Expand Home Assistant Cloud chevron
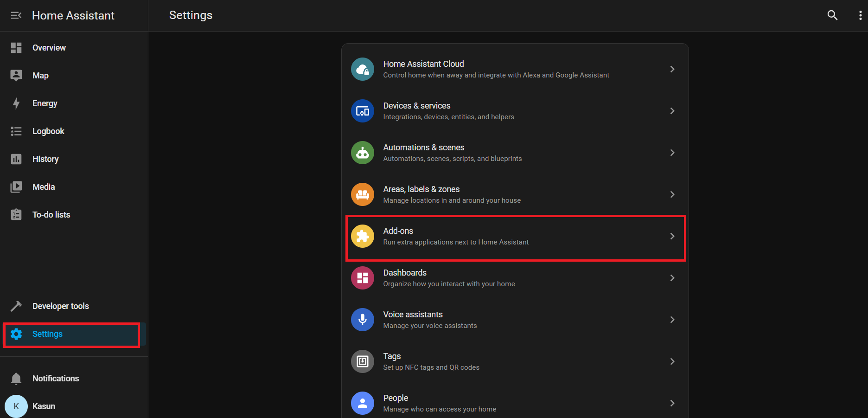 point(672,69)
